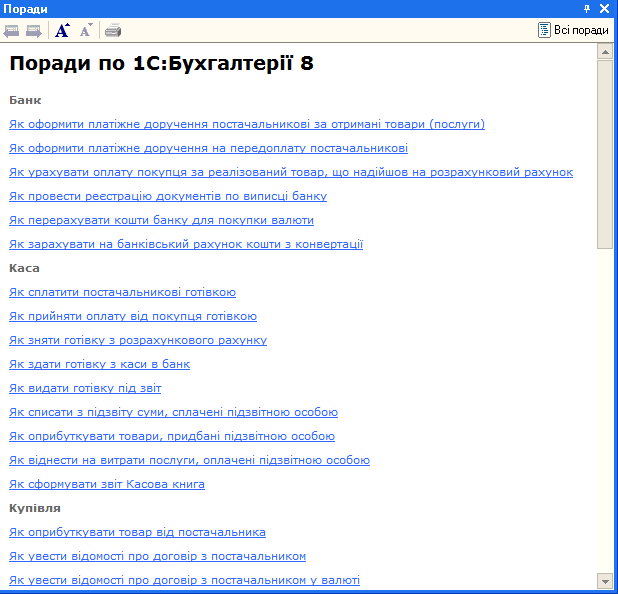
Task: Open link 'платіжне доручення на передоплату постачальникові'
Action: [x=208, y=148]
